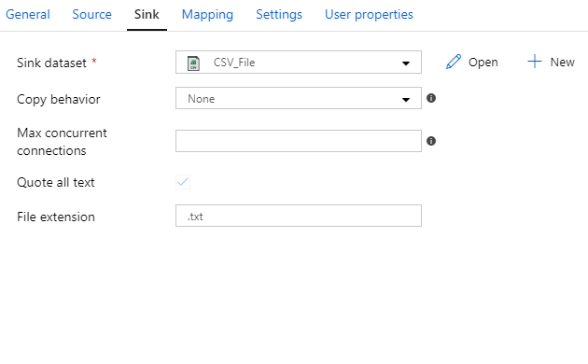Click the Max concurrent connections info icon
This screenshot has width=588, height=364.
tap(431, 141)
